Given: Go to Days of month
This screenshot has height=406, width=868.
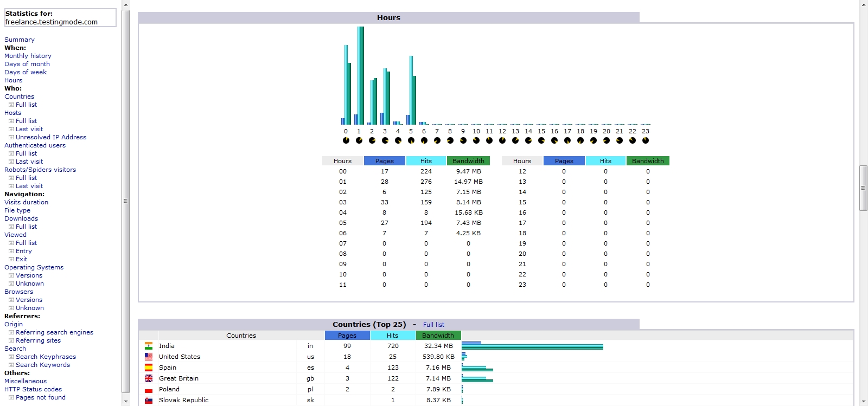Looking at the screenshot, I should [x=27, y=64].
